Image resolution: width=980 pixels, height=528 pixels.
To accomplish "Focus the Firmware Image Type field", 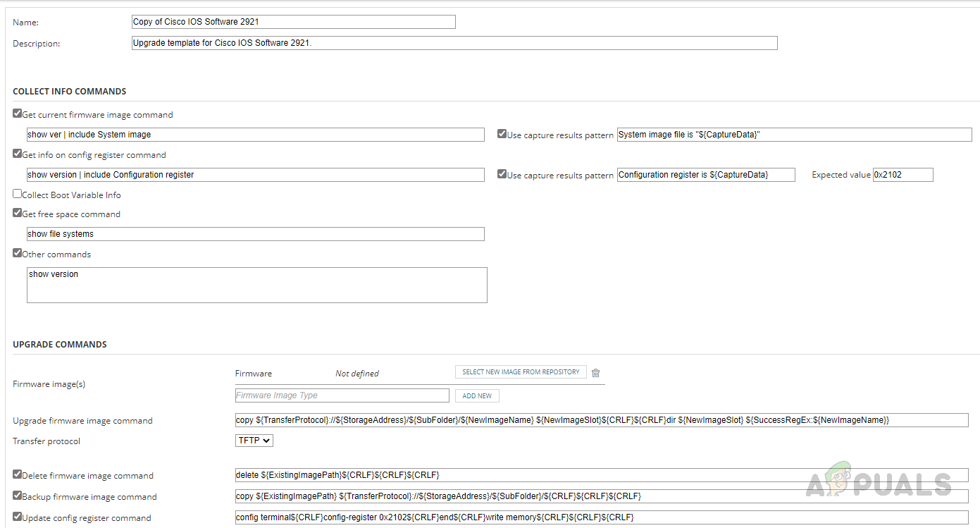I will (342, 395).
